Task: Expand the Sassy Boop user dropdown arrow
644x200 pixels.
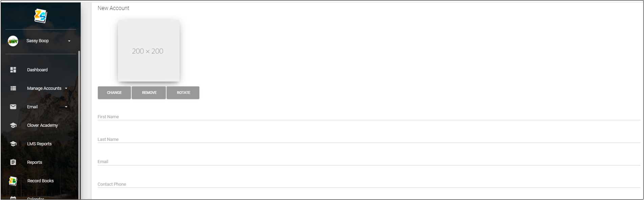Action: (x=69, y=41)
